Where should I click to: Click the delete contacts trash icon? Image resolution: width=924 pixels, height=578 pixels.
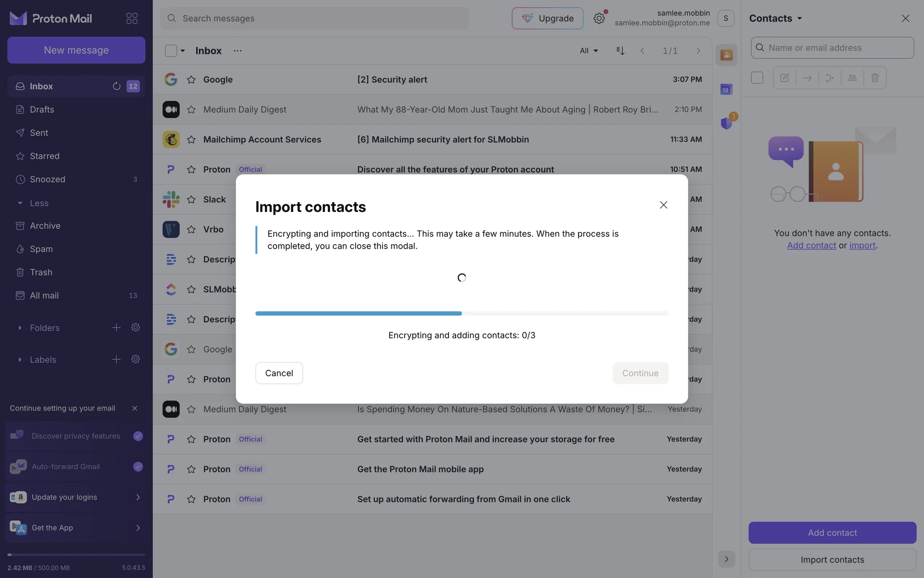tap(875, 78)
